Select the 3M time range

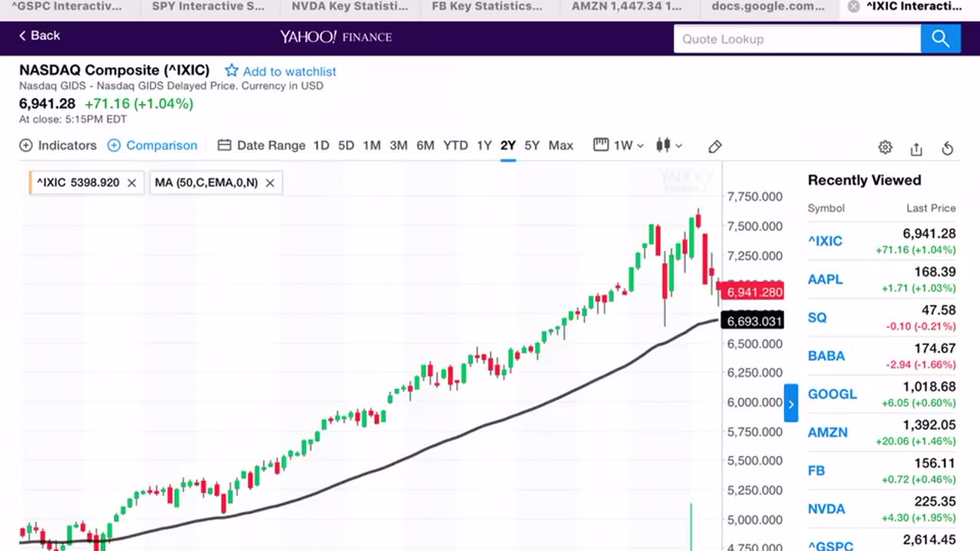coord(398,145)
